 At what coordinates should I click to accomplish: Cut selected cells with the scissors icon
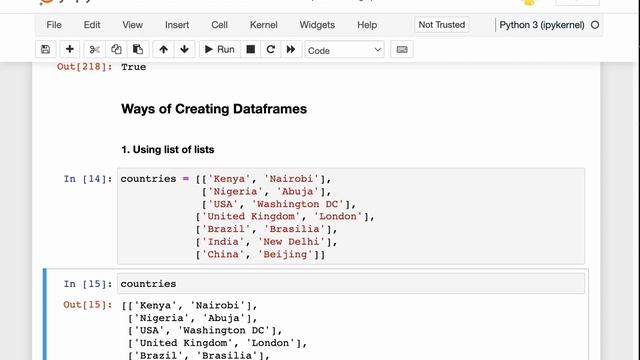click(95, 49)
